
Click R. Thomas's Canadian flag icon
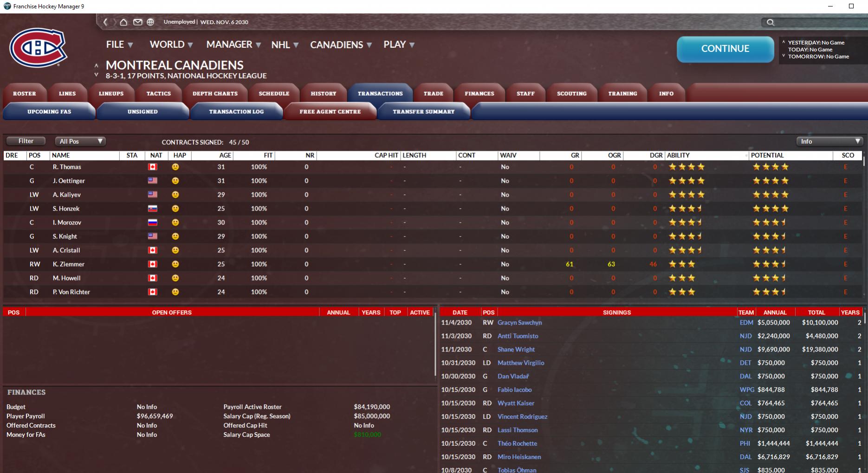(153, 167)
